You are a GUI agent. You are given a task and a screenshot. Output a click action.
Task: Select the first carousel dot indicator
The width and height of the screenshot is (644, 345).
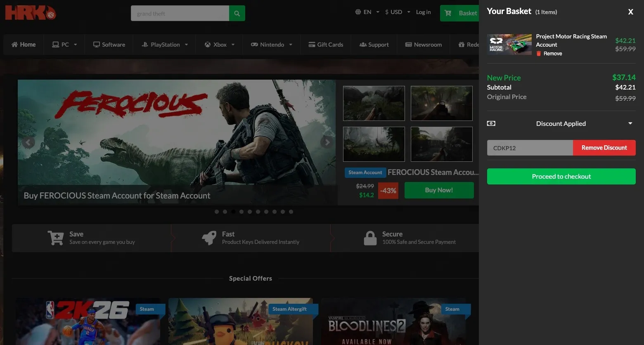click(217, 212)
